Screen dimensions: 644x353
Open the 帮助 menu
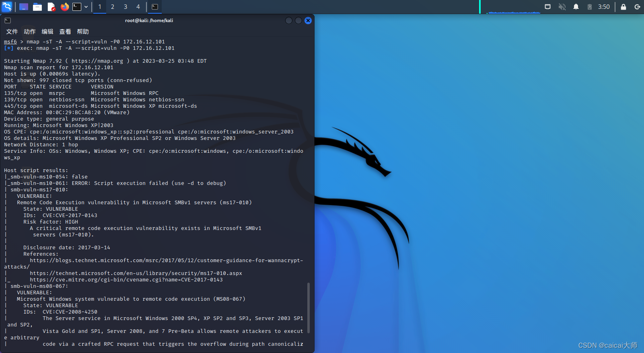(83, 31)
